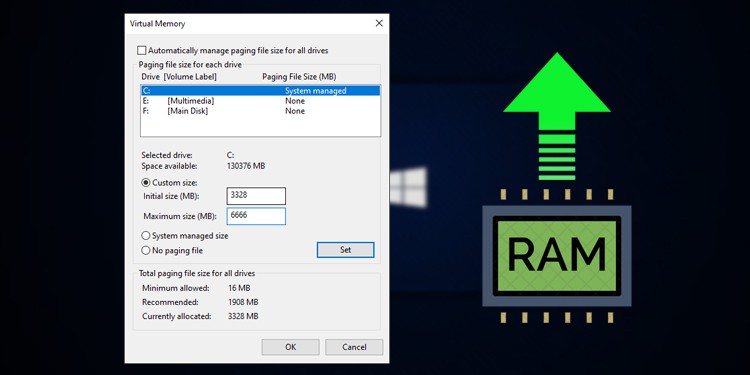
Task: Click the Virtual Memory title text
Action: click(157, 23)
